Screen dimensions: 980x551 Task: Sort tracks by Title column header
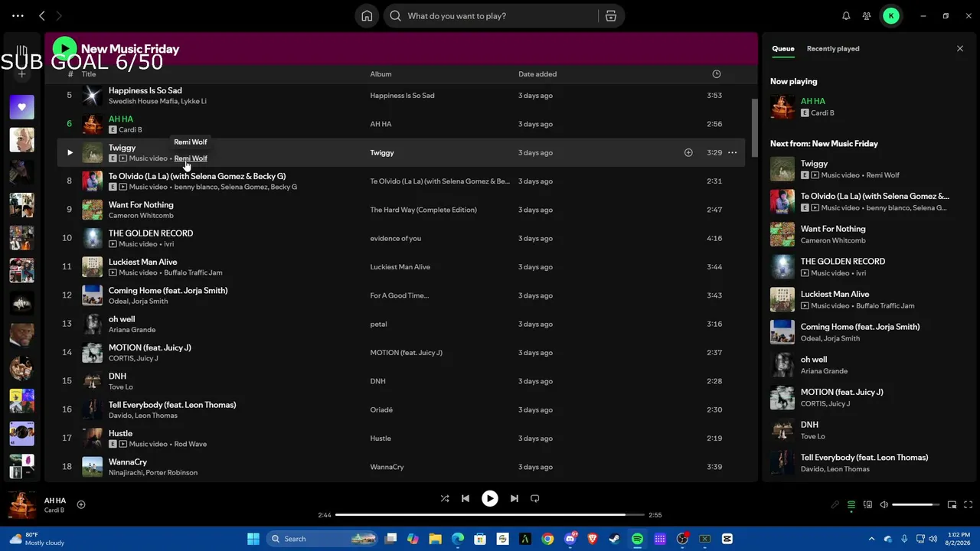coord(89,74)
